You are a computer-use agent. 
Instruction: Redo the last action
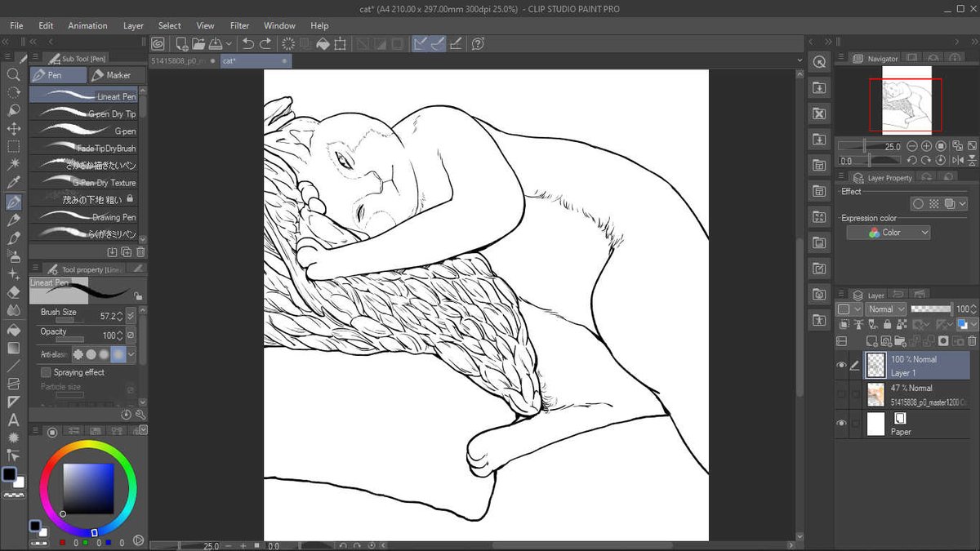(265, 43)
